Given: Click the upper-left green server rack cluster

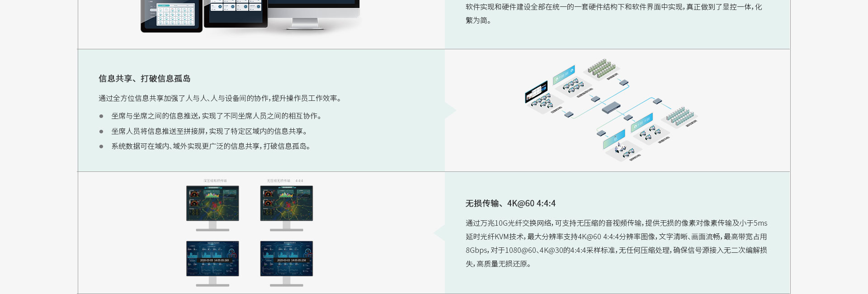Looking at the screenshot, I should (x=600, y=68).
